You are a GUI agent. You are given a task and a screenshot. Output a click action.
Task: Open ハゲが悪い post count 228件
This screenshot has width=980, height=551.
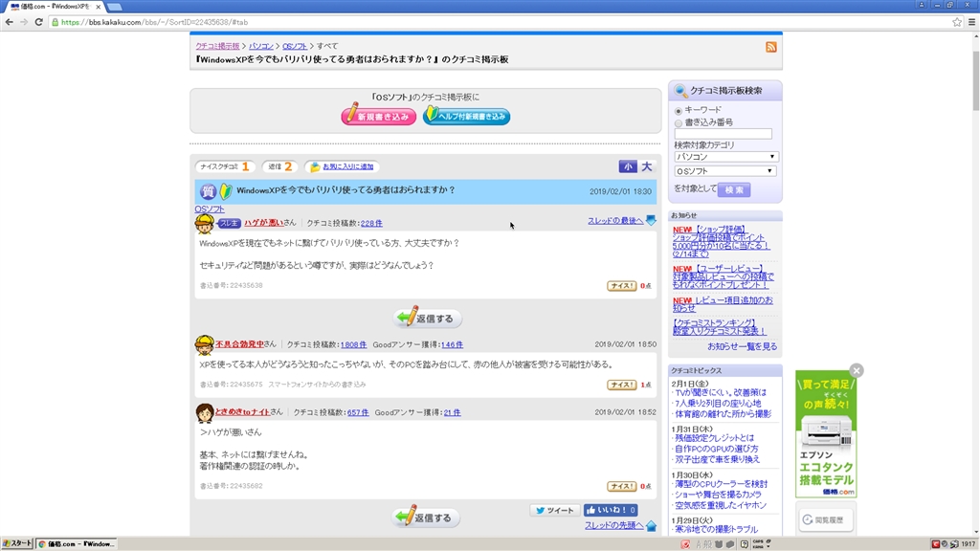[x=371, y=223]
